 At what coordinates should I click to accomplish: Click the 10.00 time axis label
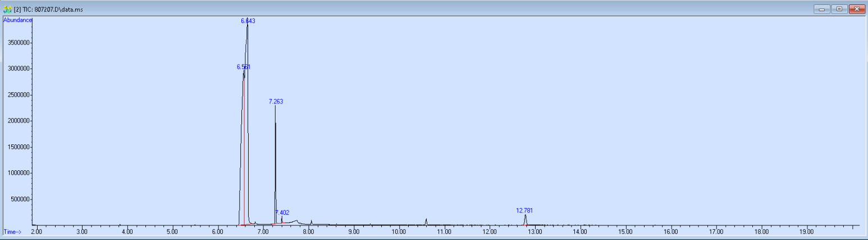tap(399, 232)
